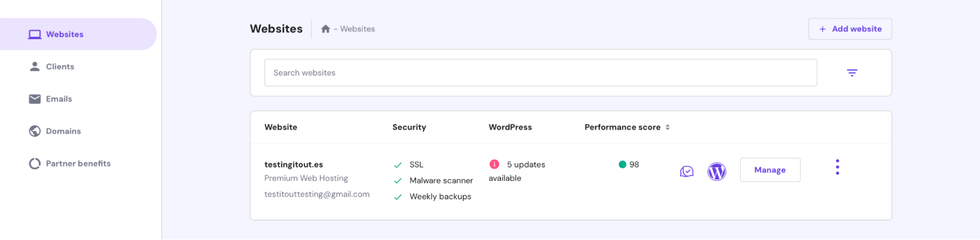Click the Malware scanner checkmark
The image size is (980, 240).
[398, 181]
